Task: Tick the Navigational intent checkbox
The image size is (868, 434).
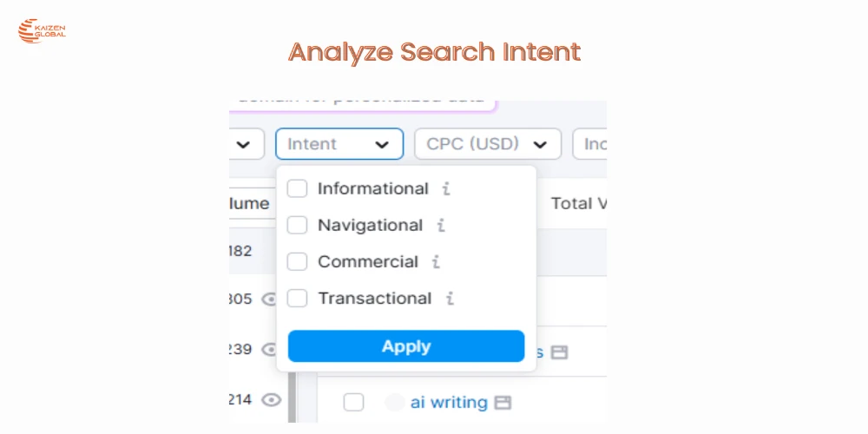Action: pos(298,225)
